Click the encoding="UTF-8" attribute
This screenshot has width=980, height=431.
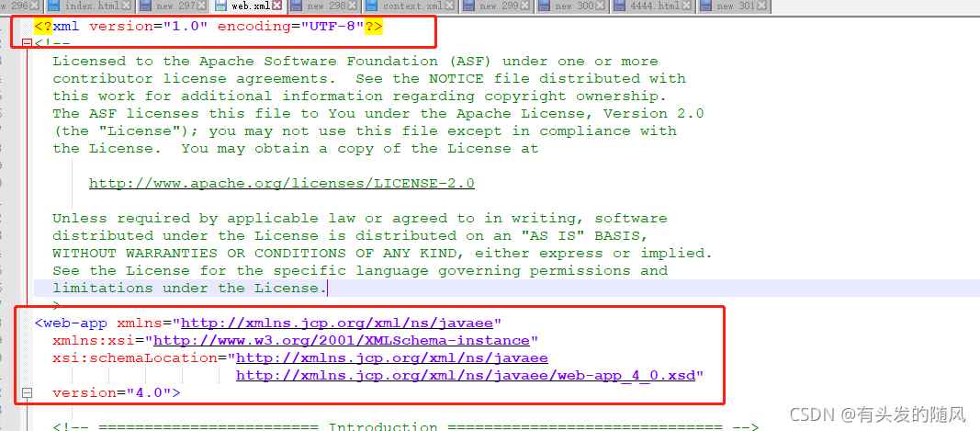(290, 28)
